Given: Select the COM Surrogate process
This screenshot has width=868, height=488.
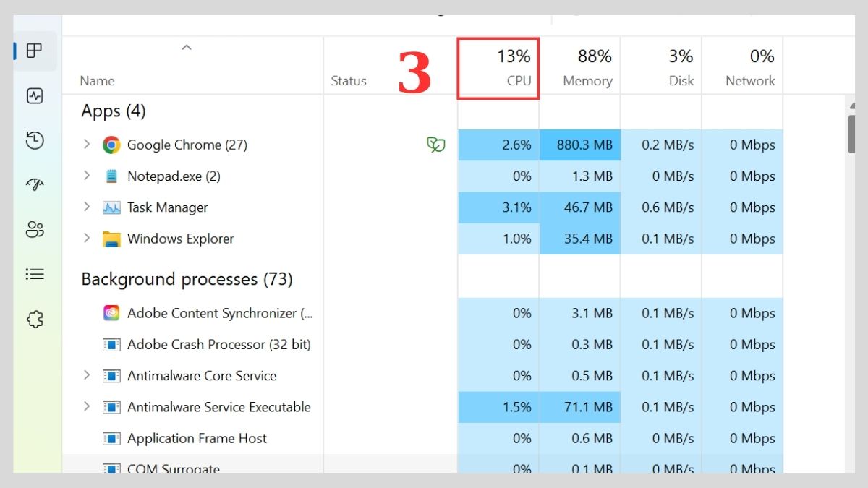Looking at the screenshot, I should 174,468.
